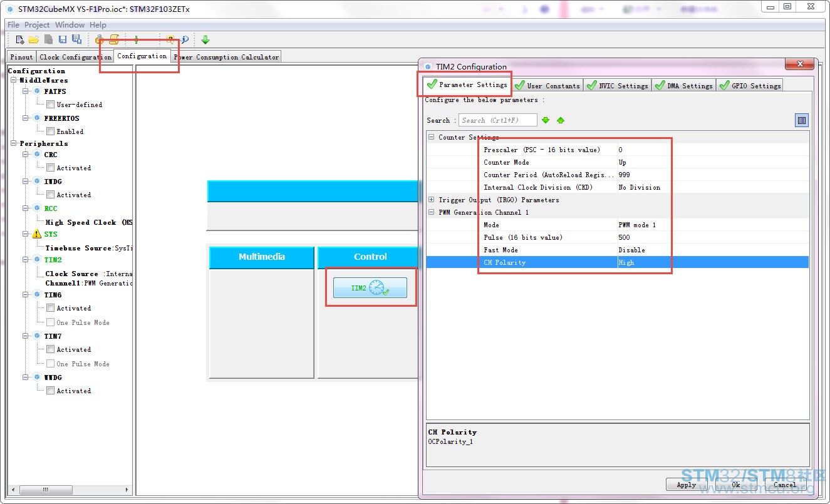Click the RCC cube icon in the tree
830x504 pixels.
(x=37, y=208)
